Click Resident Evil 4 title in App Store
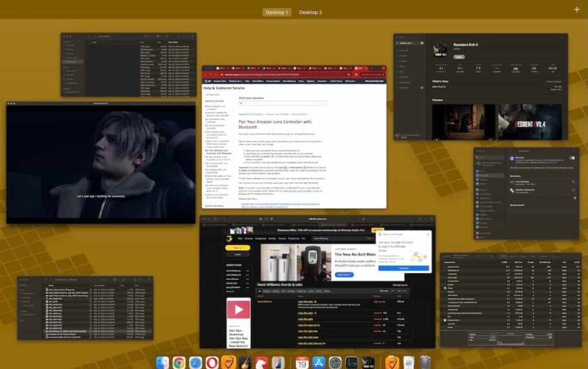 [466, 45]
